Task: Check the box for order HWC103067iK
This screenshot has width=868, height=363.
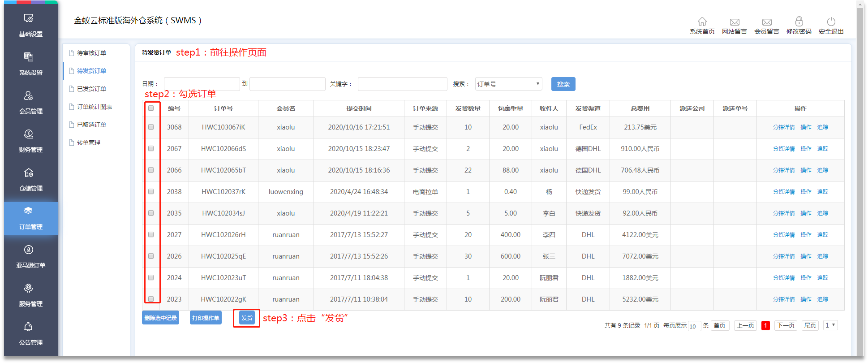Action: tap(151, 127)
